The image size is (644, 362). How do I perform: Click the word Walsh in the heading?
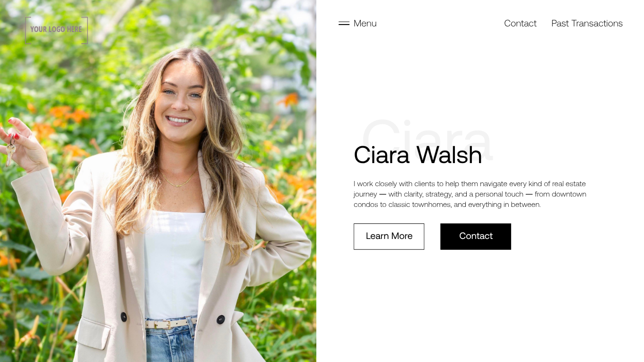[449, 155]
